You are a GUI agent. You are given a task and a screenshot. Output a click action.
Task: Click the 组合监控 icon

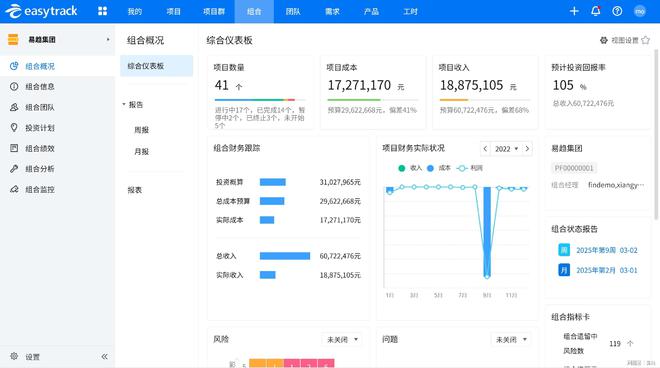(x=14, y=189)
